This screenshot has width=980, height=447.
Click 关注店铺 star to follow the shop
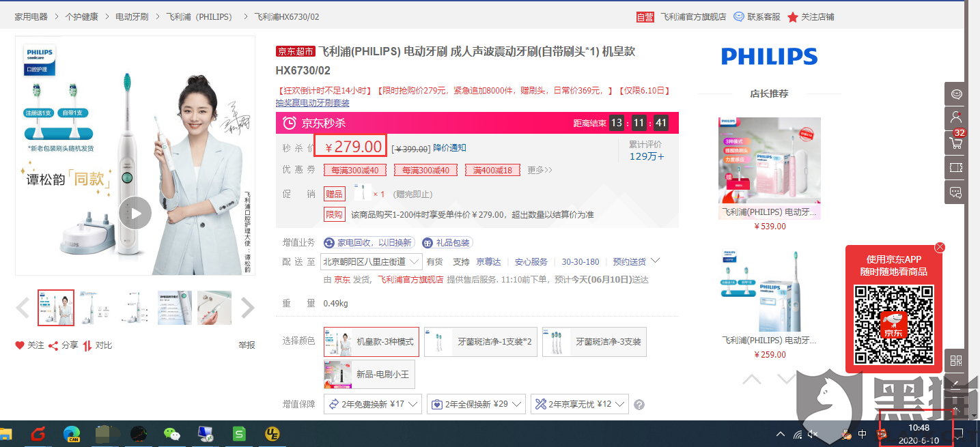811,16
